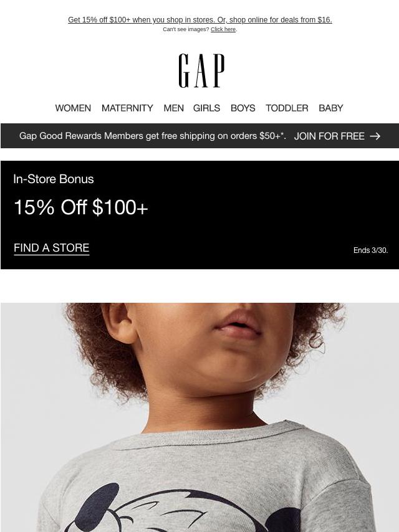The image size is (399, 532).
Task: Open the FIND A STORE link
Action: click(x=52, y=248)
